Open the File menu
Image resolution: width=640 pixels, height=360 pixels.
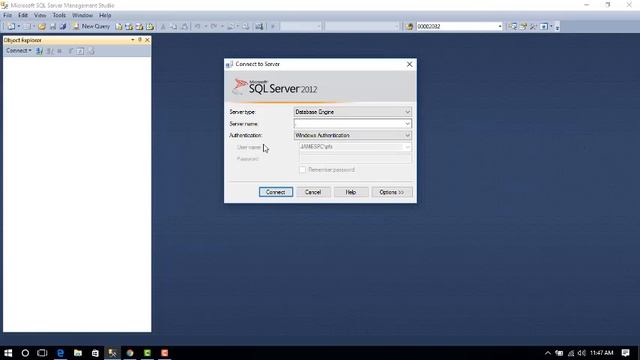point(7,15)
